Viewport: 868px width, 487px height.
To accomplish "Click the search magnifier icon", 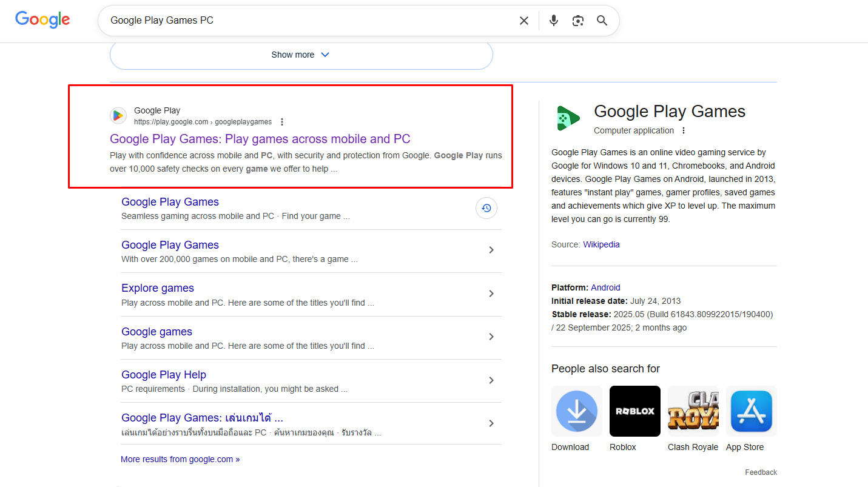I will pos(601,20).
